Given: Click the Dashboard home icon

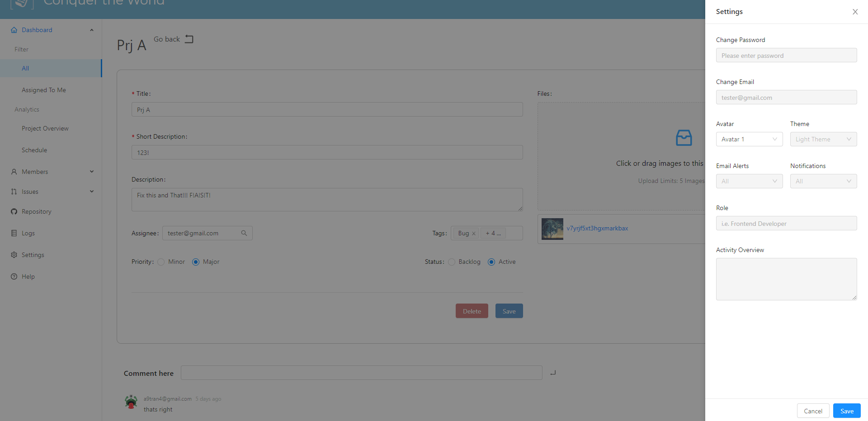Looking at the screenshot, I should tap(14, 30).
